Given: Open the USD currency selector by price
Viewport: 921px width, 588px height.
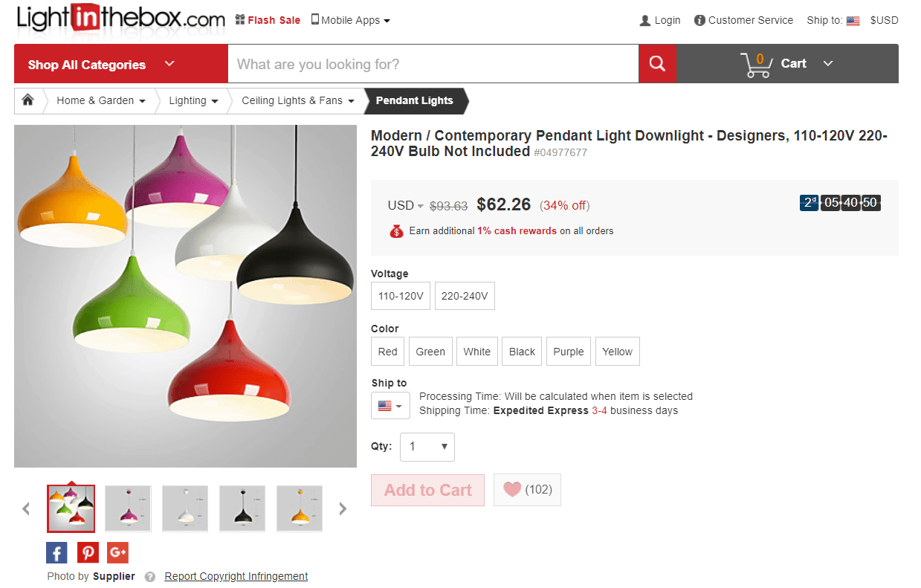Looking at the screenshot, I should pyautogui.click(x=405, y=206).
